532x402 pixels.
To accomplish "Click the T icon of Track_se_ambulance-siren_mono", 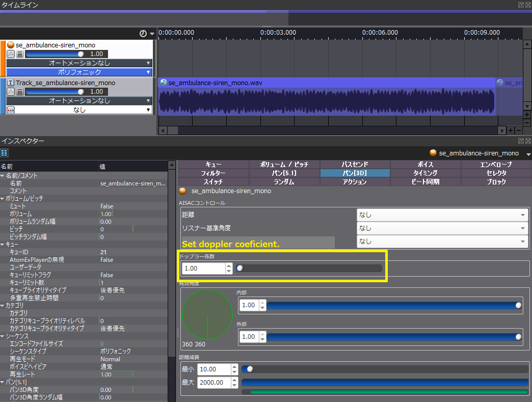I will (11, 83).
